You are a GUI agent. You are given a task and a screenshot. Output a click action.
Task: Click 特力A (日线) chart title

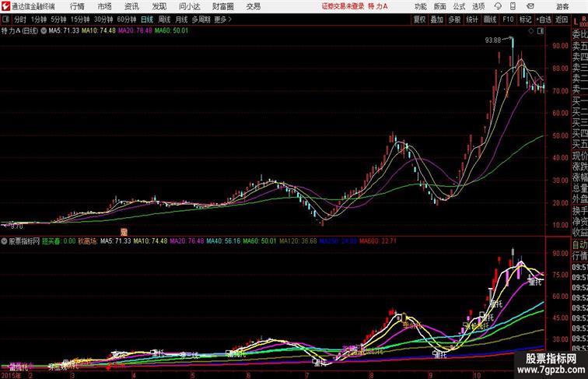click(19, 31)
